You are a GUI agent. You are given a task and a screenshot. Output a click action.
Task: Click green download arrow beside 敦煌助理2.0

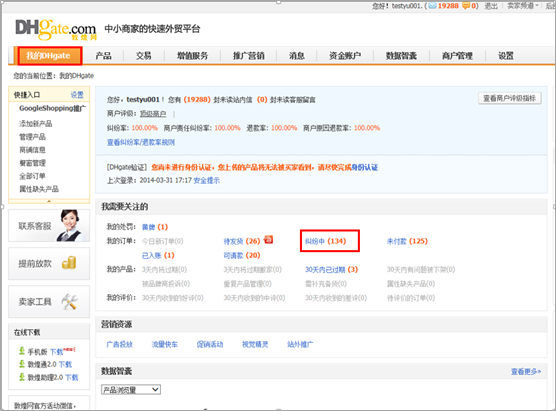point(22,377)
